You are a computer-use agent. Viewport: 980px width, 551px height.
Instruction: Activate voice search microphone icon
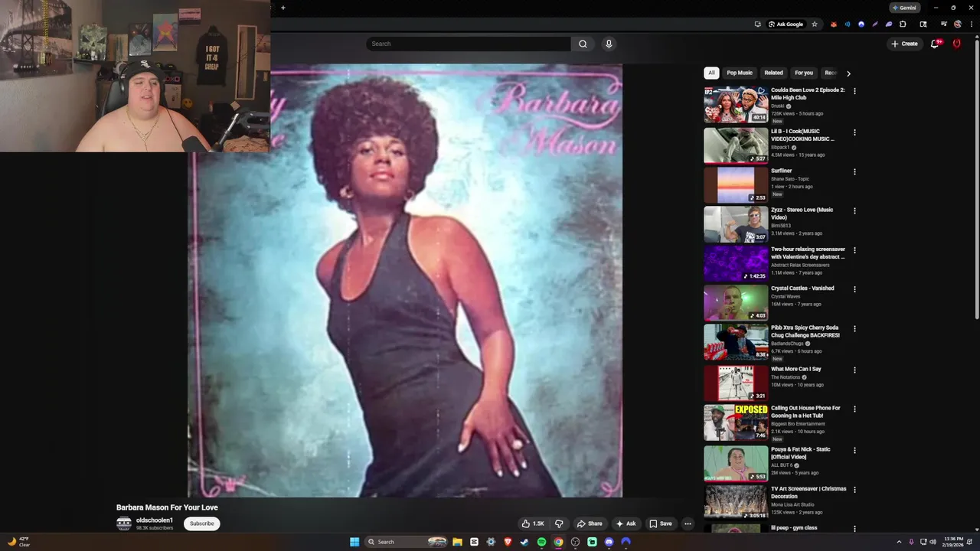pyautogui.click(x=609, y=44)
